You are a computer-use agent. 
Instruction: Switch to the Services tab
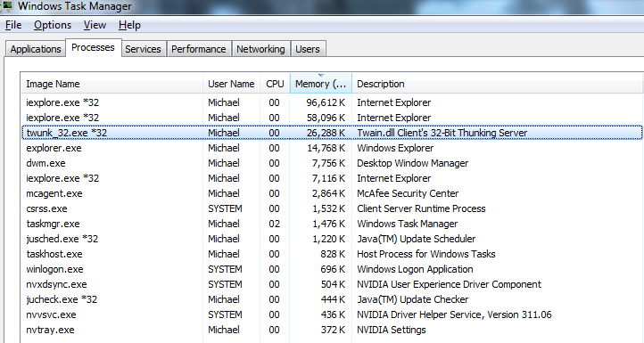click(x=143, y=49)
